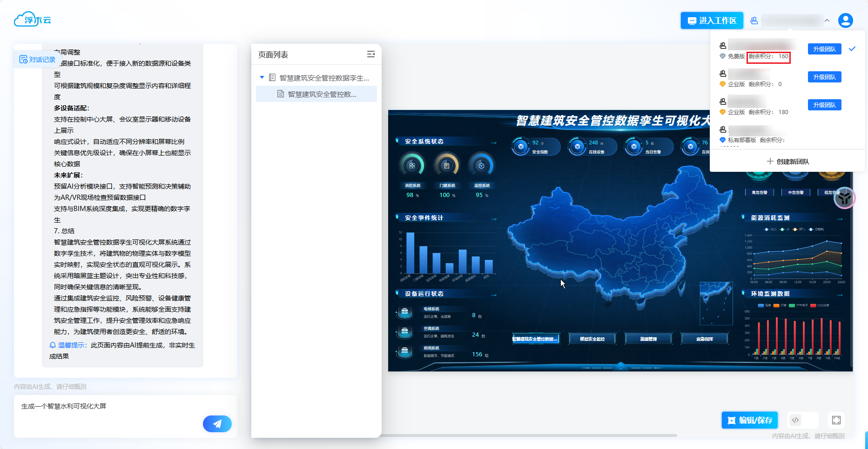This screenshot has height=449, width=868.
Task: Collapse the team selector dropdown arrow
Action: [x=827, y=20]
